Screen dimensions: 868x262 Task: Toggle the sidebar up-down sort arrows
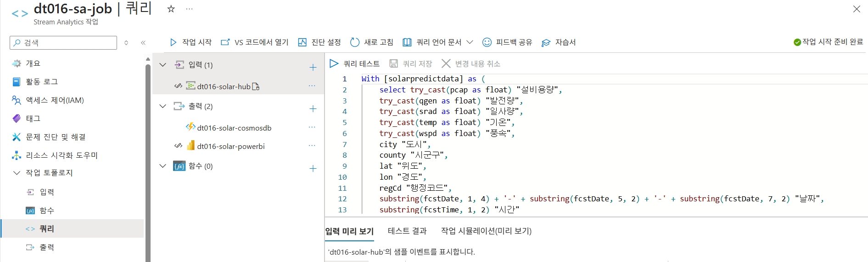click(x=126, y=42)
